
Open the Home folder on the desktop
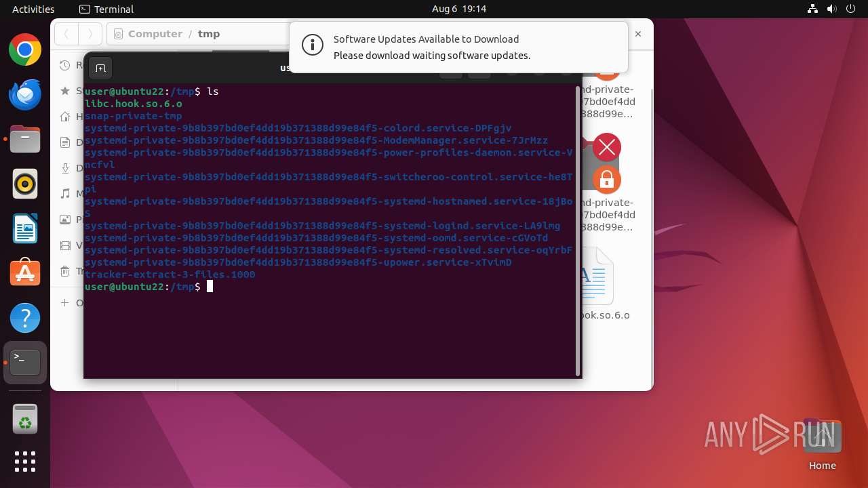822,444
